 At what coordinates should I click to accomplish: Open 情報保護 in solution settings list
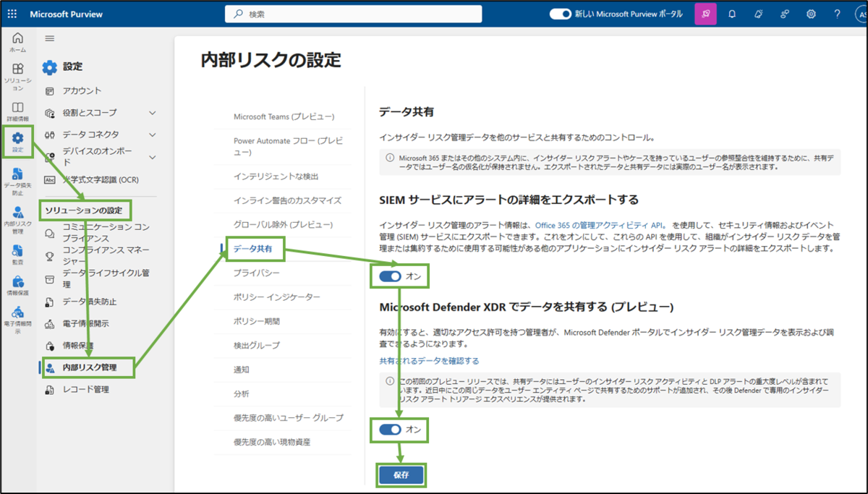(x=78, y=346)
